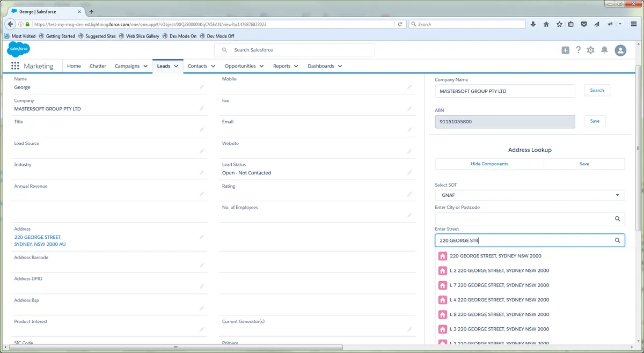The height and width of the screenshot is (353, 644).
Task: Click the City or Postcode search magnifier
Action: pyautogui.click(x=618, y=218)
